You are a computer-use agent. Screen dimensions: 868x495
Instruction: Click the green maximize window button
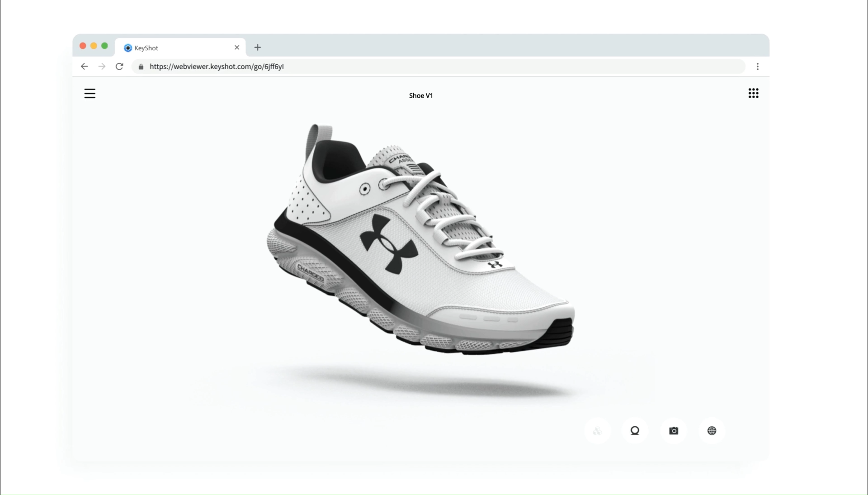(104, 46)
